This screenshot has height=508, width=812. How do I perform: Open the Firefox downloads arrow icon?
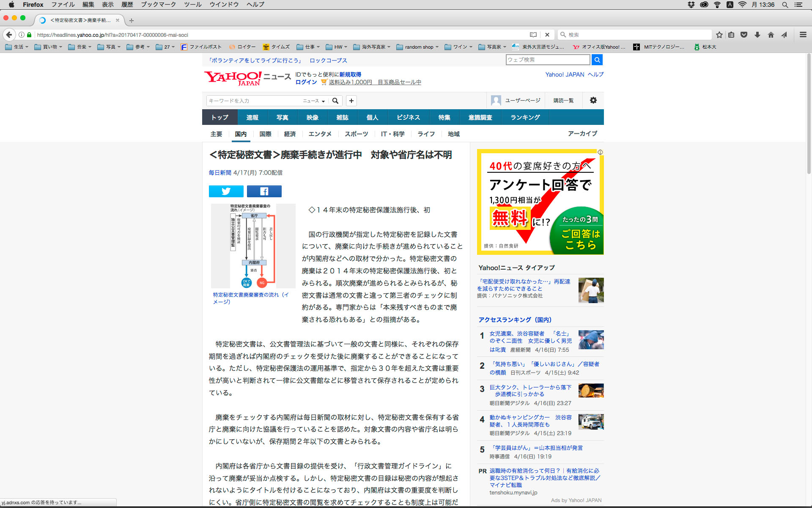click(x=757, y=35)
